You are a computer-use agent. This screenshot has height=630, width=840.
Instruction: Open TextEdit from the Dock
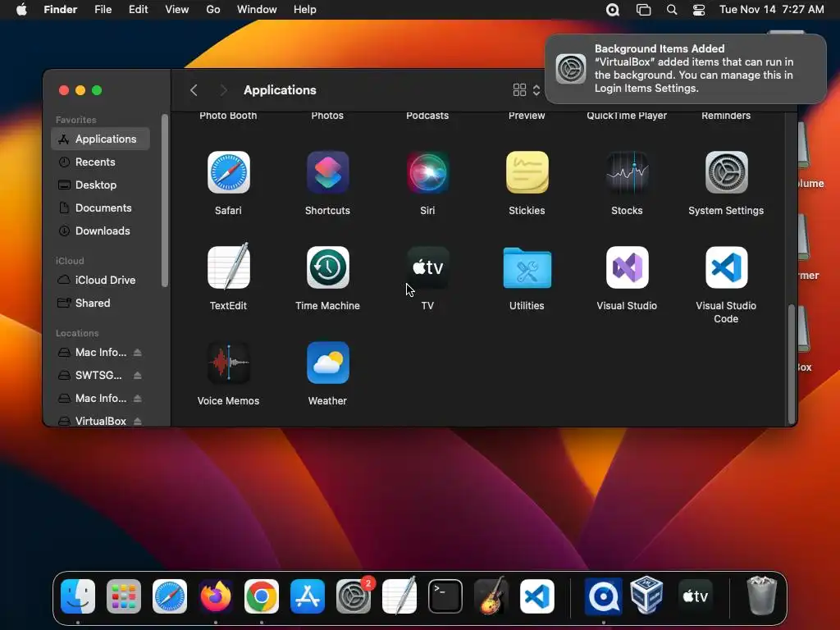pyautogui.click(x=399, y=596)
